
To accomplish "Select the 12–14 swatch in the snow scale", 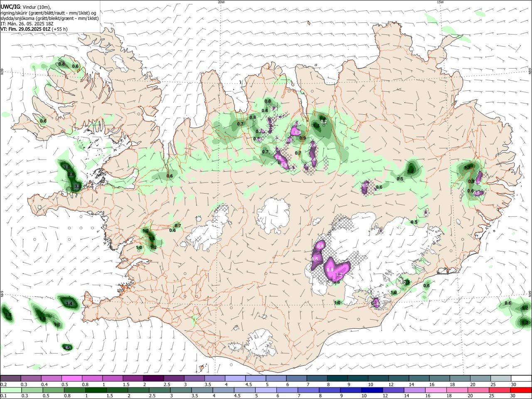I will click(x=398, y=378).
